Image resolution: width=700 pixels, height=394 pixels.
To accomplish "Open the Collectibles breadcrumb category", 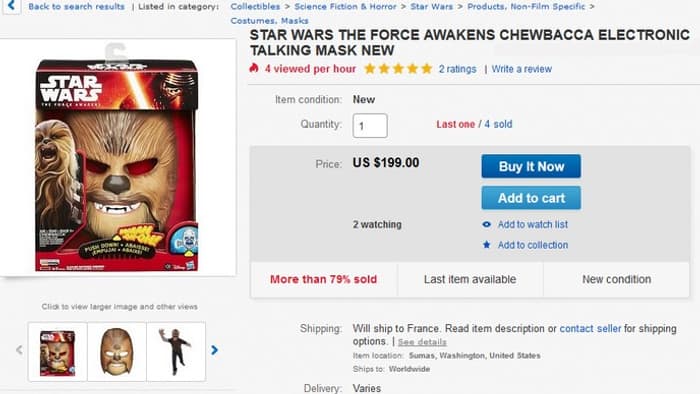I will coord(255,7).
